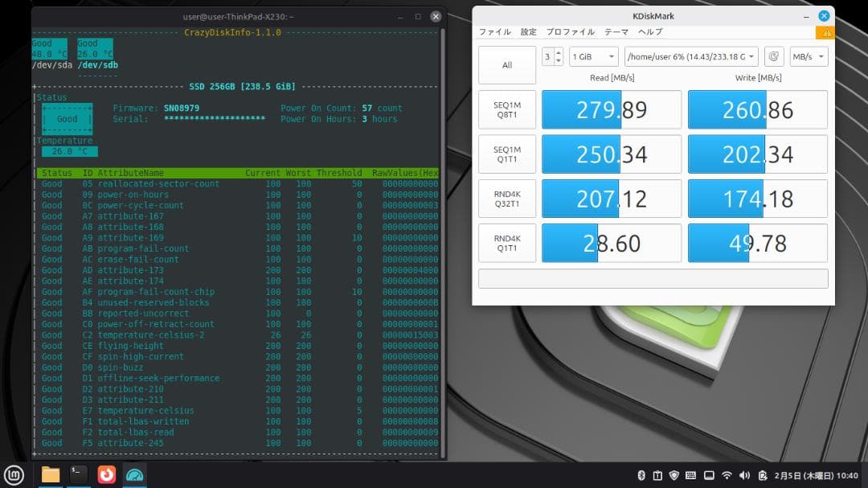
Task: Click the refresh drives icon in KDiskMark
Action: pos(774,56)
